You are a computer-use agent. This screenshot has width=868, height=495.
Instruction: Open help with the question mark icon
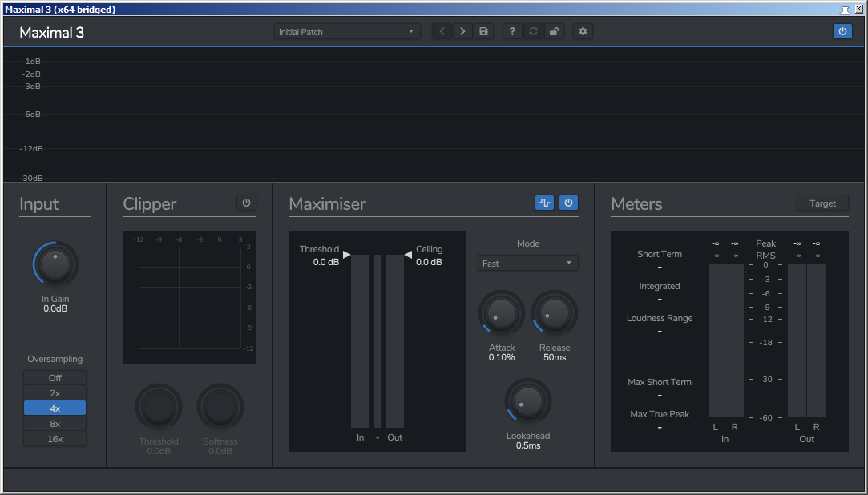pos(512,31)
